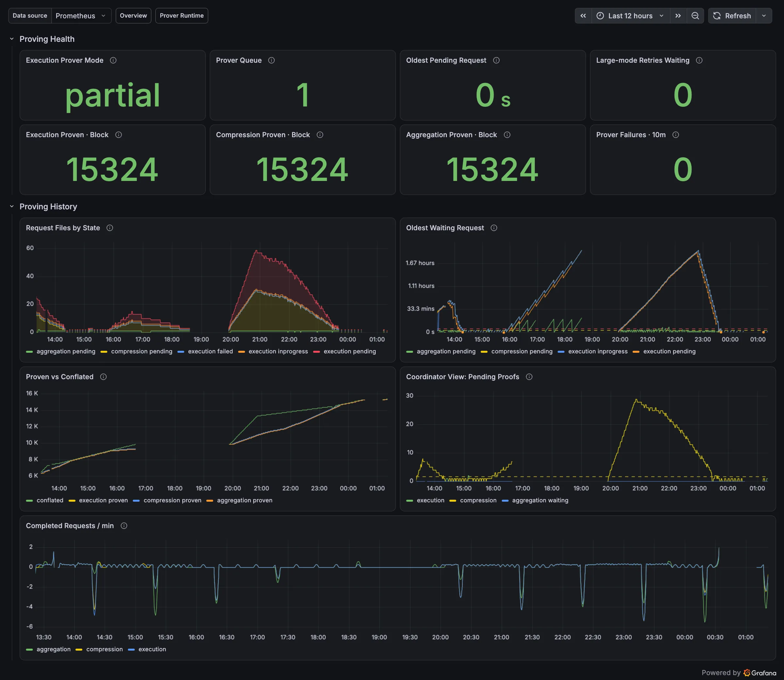Open the Overview dashboard link
This screenshot has width=784, height=680.
coord(133,16)
